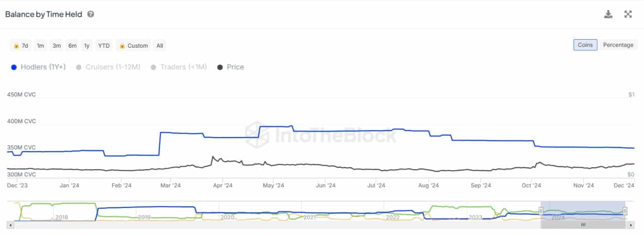Show the Cruisers (1-12M) series

pyautogui.click(x=108, y=67)
